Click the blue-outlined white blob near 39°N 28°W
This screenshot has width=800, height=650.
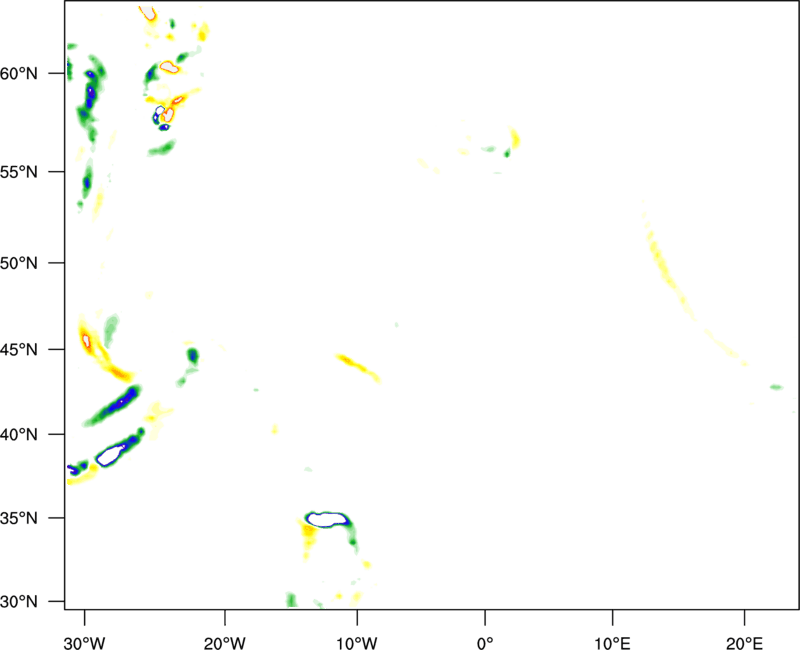pos(111,455)
